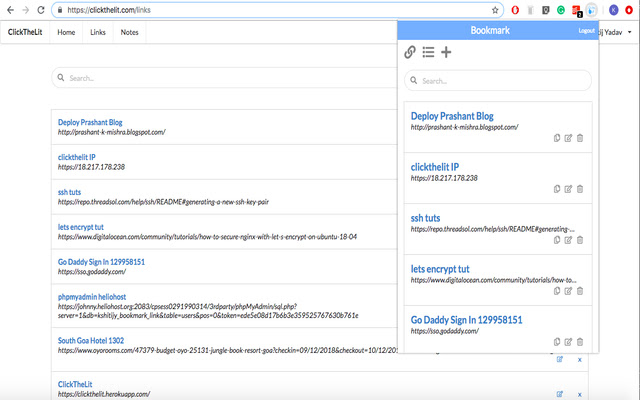Delete the lets encrypt tut bookmark in popup
This screenshot has height=400, width=640.
(580, 291)
